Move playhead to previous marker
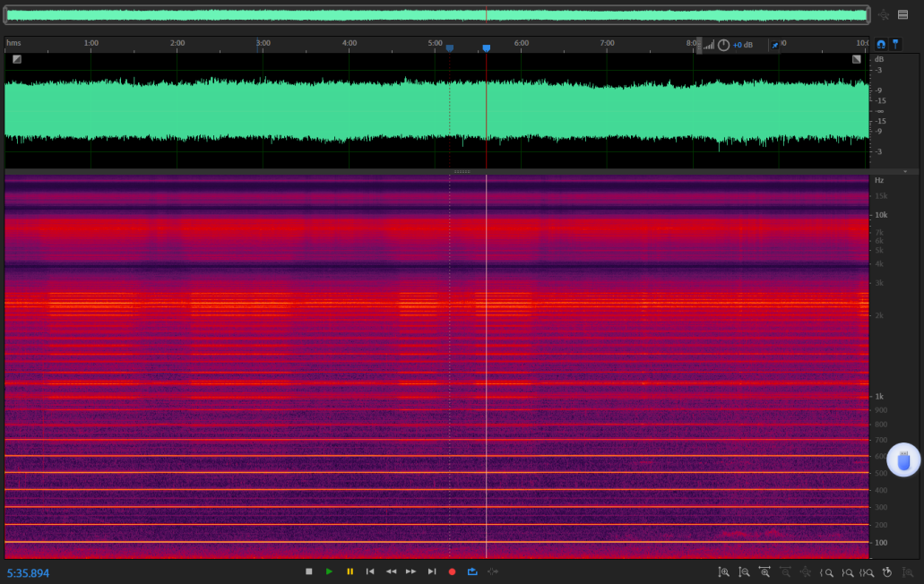Screen dimensions: 924x584 click(370, 571)
